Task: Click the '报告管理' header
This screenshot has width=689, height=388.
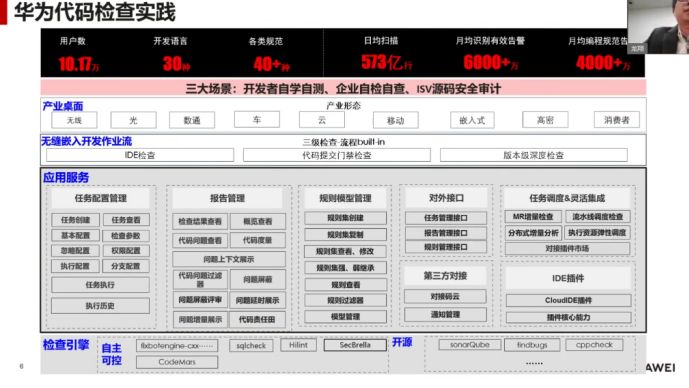Action: click(x=227, y=198)
